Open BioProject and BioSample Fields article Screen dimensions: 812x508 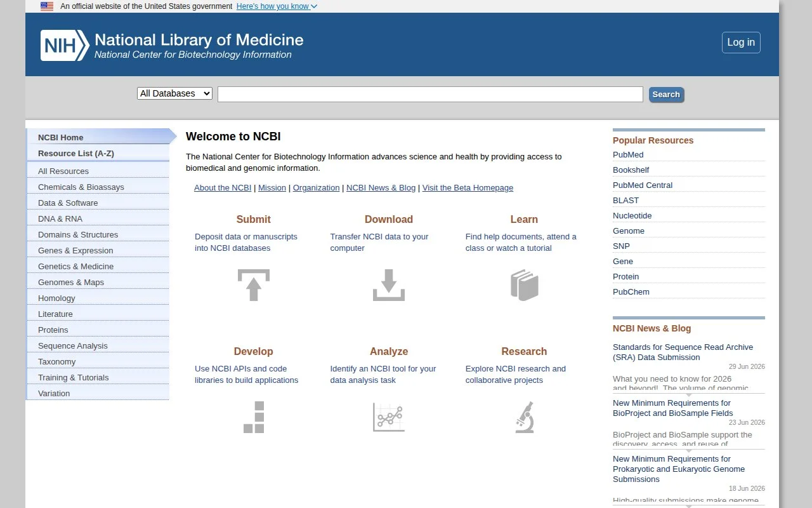673,408
